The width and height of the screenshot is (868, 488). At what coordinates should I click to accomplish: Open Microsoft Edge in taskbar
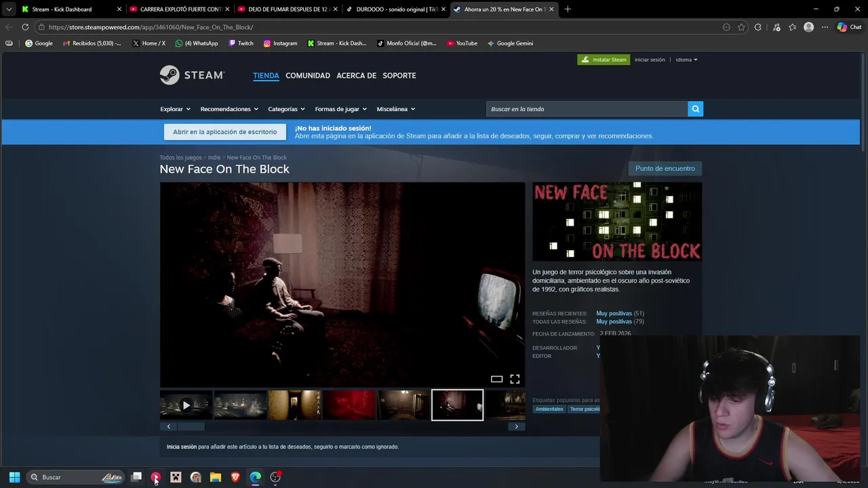[x=255, y=477]
